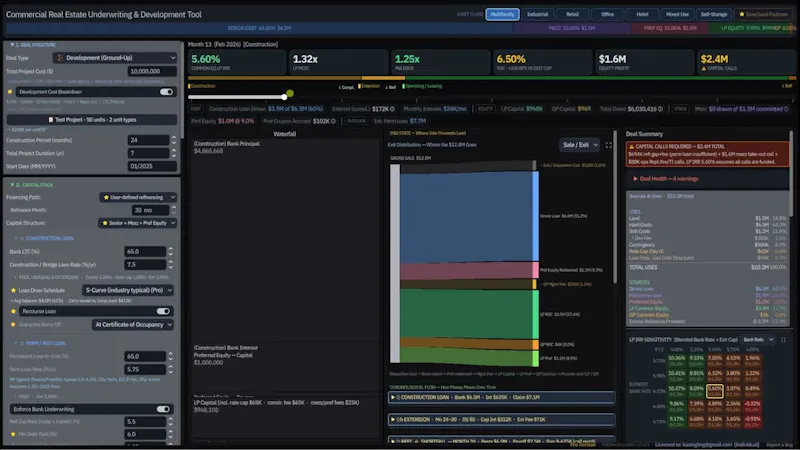
Task: Click the star beside Loan Draw Schedule
Action: (x=13, y=290)
